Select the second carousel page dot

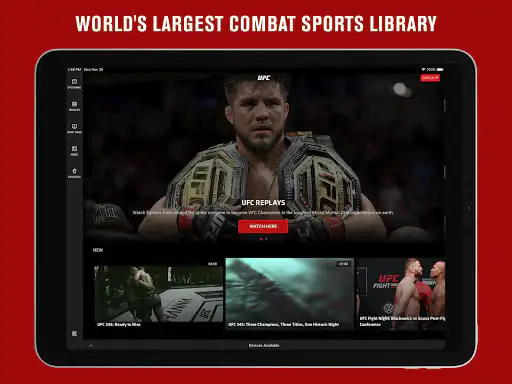pyautogui.click(x=266, y=239)
